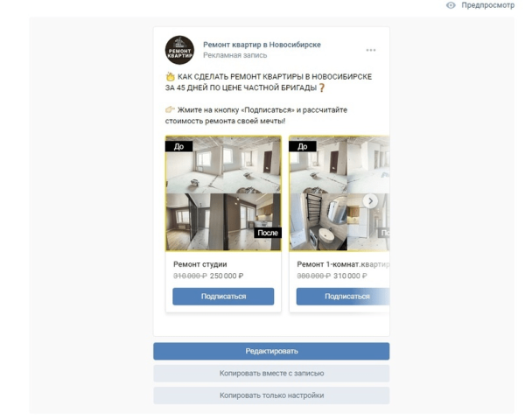Open the Предпросмотр preview label

tap(487, 5)
